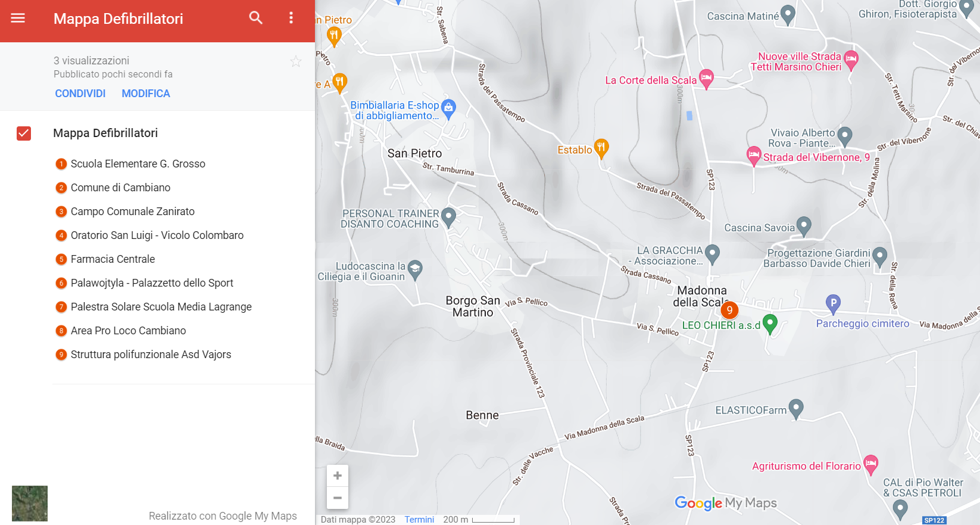The width and height of the screenshot is (980, 525).
Task: Select Palawojtyla - Palazzetto dello Sport
Action: tap(152, 283)
